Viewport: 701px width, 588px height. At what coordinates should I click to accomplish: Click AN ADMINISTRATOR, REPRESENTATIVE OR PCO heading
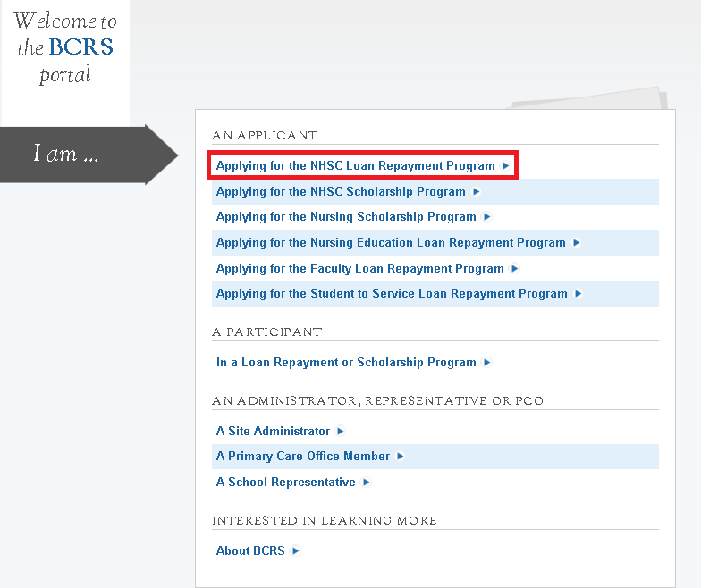pos(377,400)
